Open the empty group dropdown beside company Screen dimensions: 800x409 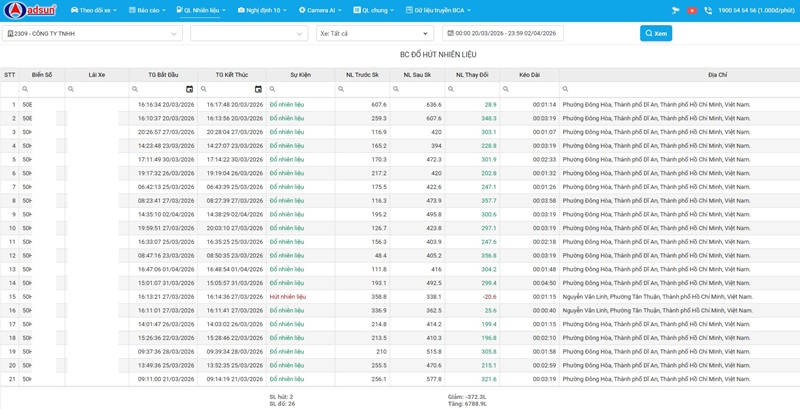pyautogui.click(x=249, y=33)
